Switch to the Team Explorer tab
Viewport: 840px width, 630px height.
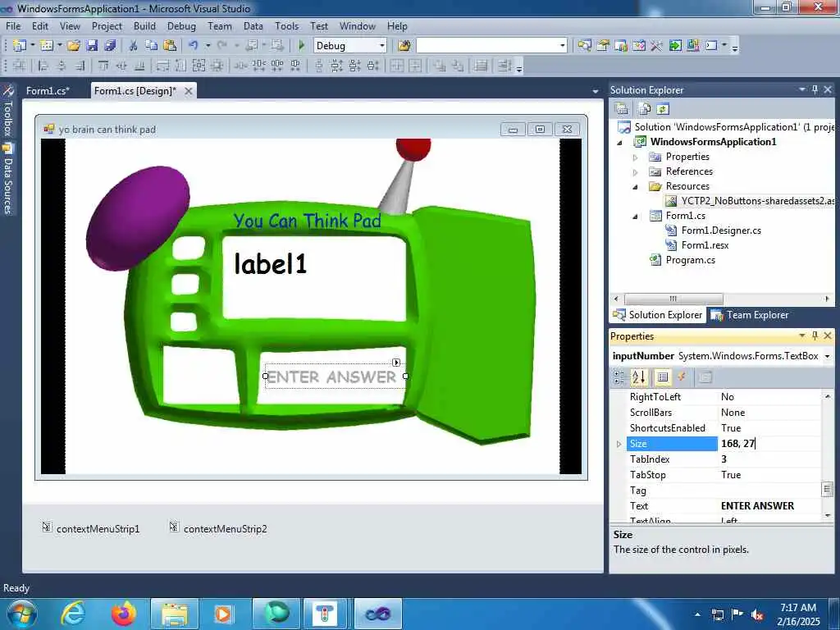(x=749, y=315)
